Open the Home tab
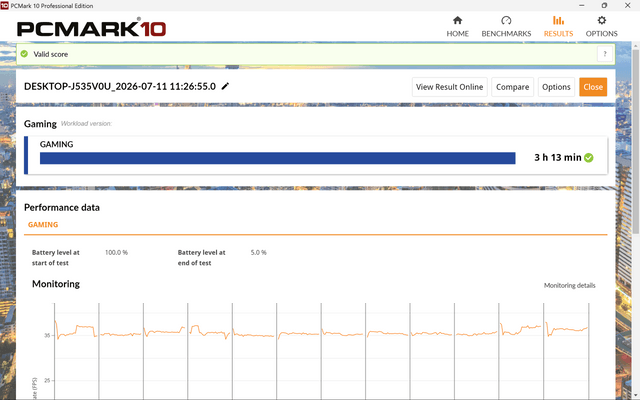Image resolution: width=640 pixels, height=400 pixels. (x=457, y=27)
